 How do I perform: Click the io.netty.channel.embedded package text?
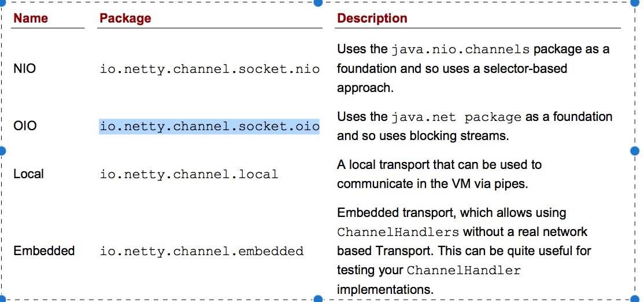201,251
